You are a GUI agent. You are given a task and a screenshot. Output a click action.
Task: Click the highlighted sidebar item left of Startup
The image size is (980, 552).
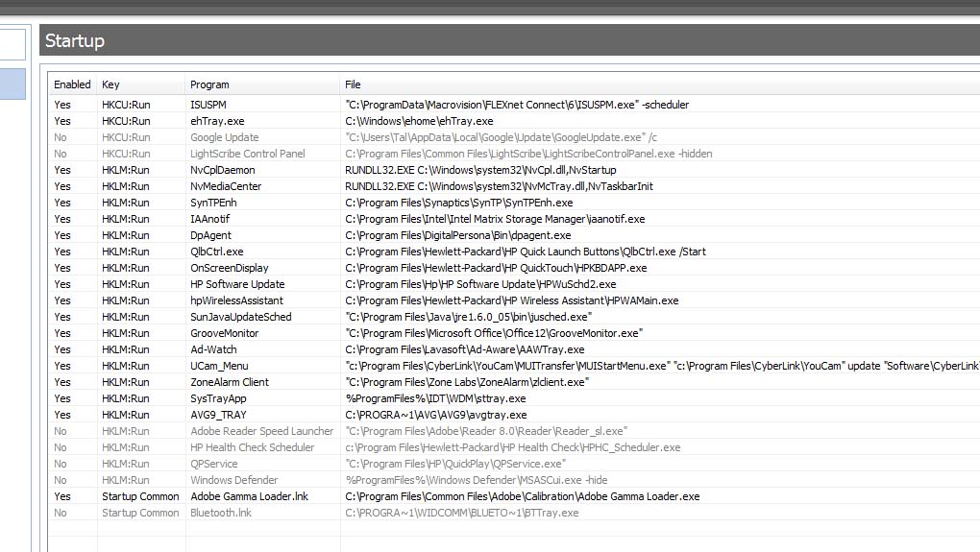pyautogui.click(x=12, y=84)
